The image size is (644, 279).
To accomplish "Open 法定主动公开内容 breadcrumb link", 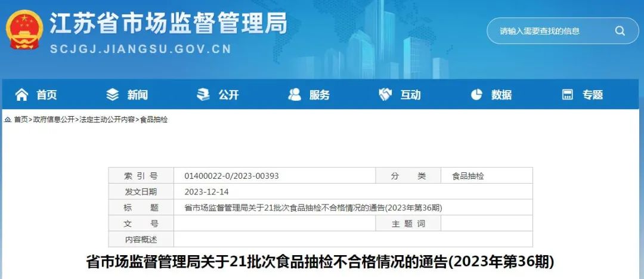I will (107, 120).
